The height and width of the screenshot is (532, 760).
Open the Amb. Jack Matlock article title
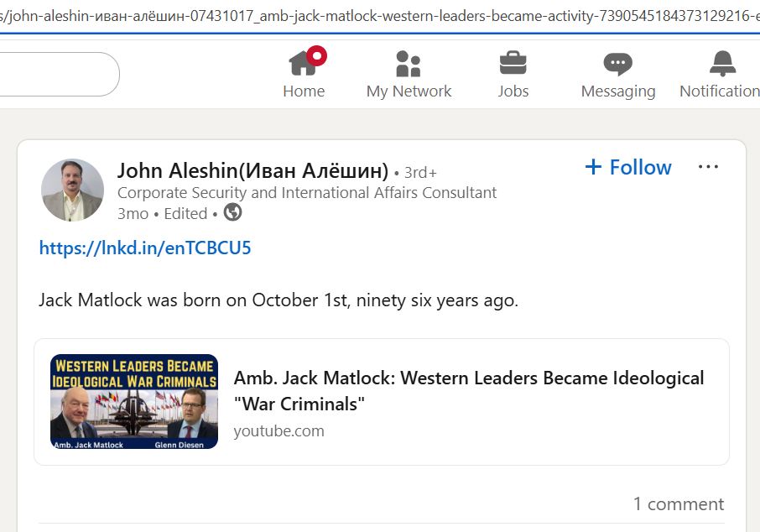click(468, 390)
